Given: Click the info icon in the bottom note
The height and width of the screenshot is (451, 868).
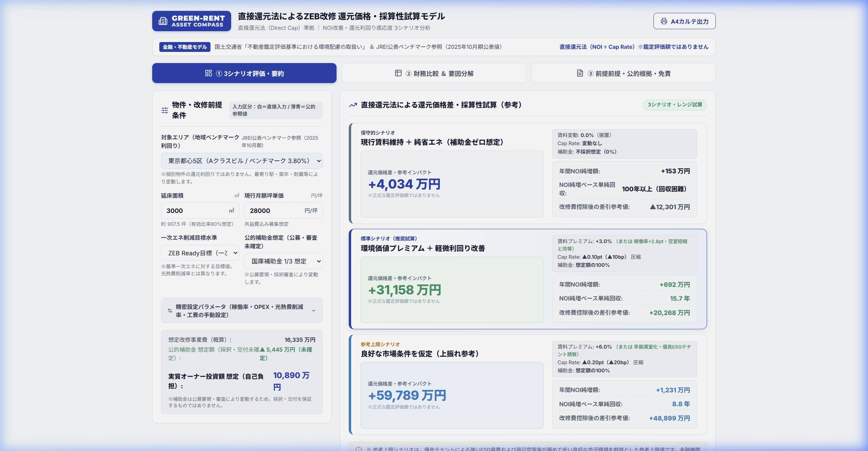Looking at the screenshot, I should coord(358,449).
